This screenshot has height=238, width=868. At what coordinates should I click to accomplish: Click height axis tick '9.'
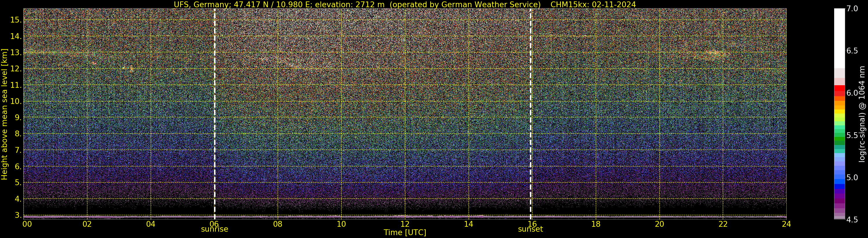[18, 118]
